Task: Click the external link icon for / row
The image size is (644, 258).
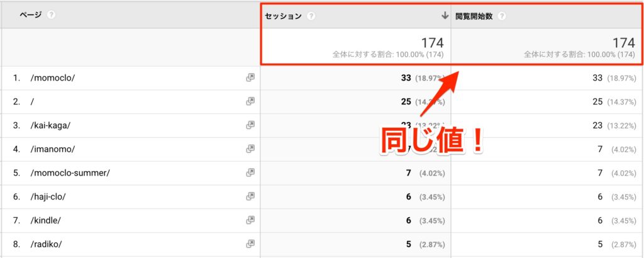Action: pyautogui.click(x=250, y=101)
